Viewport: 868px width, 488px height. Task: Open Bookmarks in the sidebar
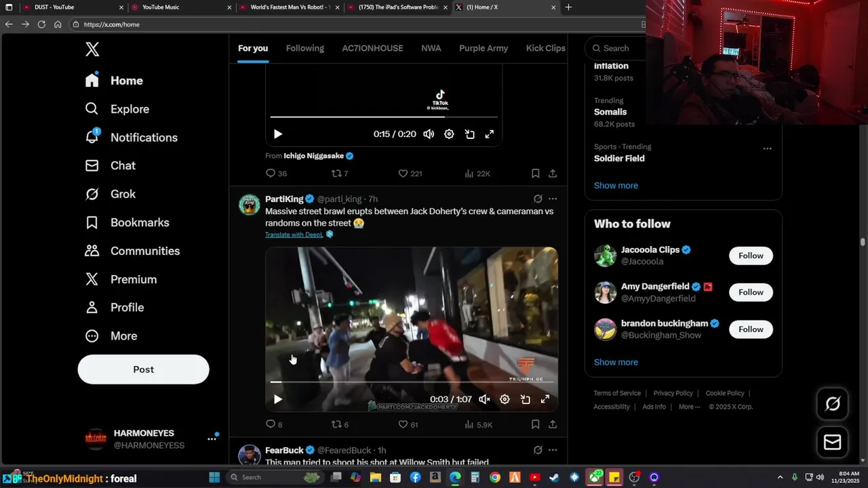coord(127,222)
